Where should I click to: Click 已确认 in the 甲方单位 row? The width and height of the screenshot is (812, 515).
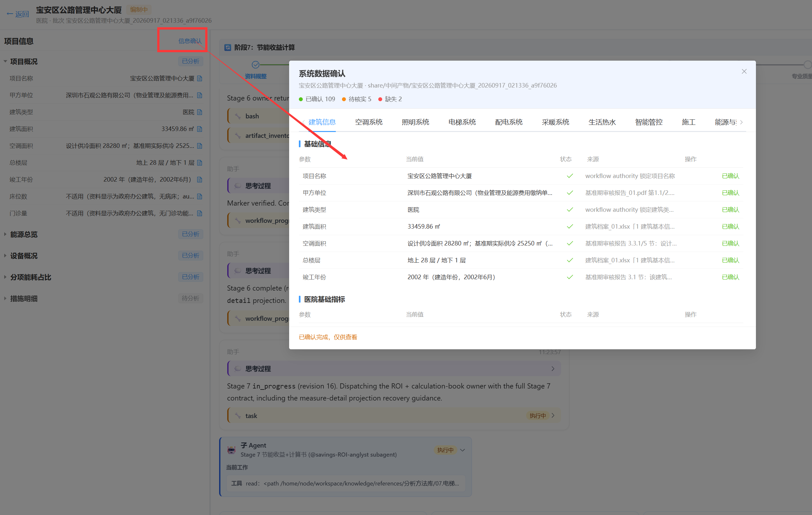pos(730,193)
